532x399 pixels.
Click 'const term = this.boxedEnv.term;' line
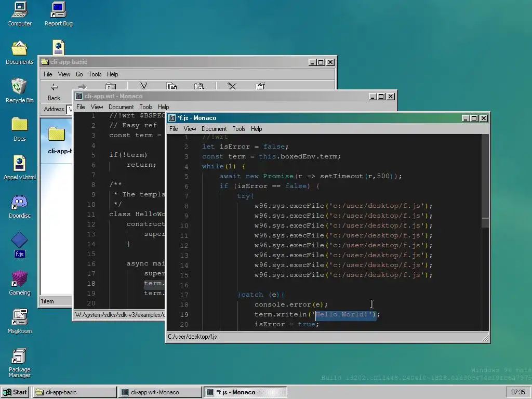pyautogui.click(x=271, y=156)
